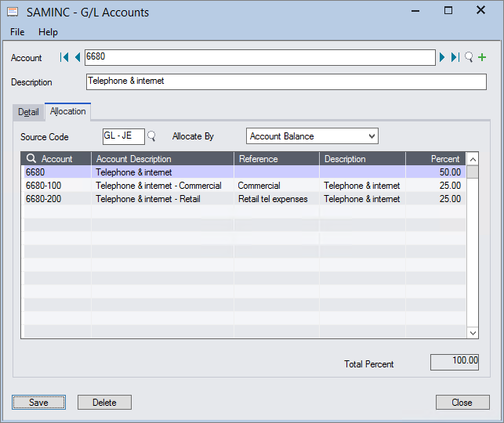Image resolution: width=504 pixels, height=423 pixels.
Task: Open the Allocate By dropdown
Action: 312,136
